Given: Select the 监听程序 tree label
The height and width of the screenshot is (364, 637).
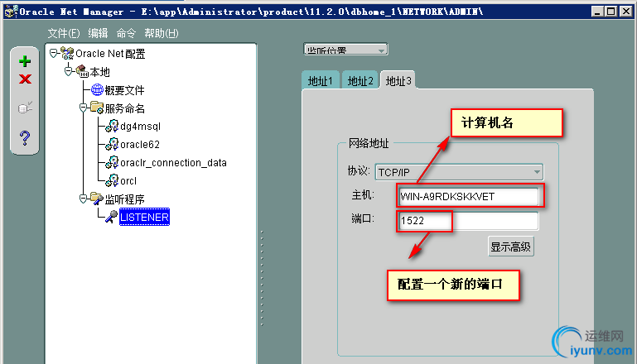Looking at the screenshot, I should pyautogui.click(x=125, y=199).
